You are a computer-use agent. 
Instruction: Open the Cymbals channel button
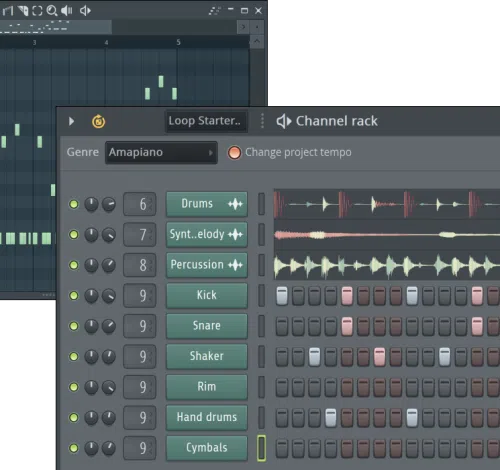207,448
